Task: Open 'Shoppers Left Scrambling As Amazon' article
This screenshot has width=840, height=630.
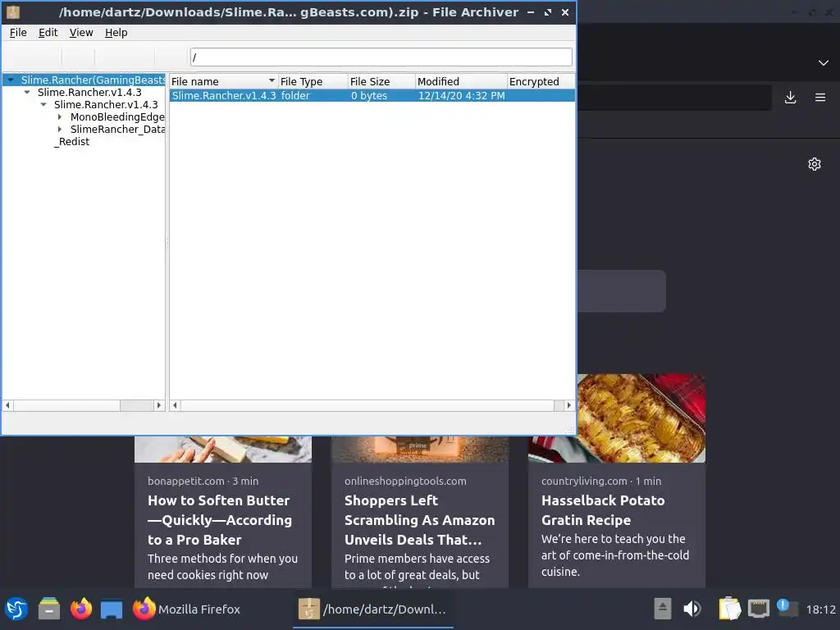Action: click(419, 519)
